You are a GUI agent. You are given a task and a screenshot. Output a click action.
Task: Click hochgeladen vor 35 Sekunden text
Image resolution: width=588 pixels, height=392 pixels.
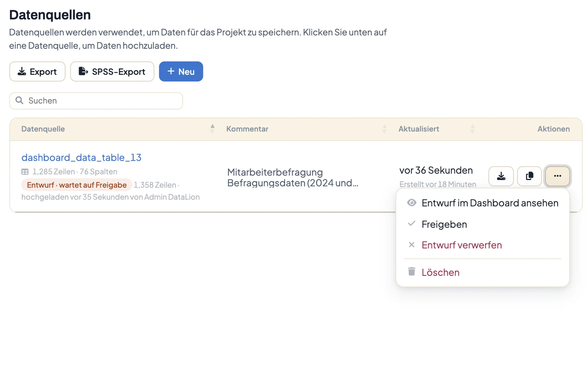click(x=111, y=197)
